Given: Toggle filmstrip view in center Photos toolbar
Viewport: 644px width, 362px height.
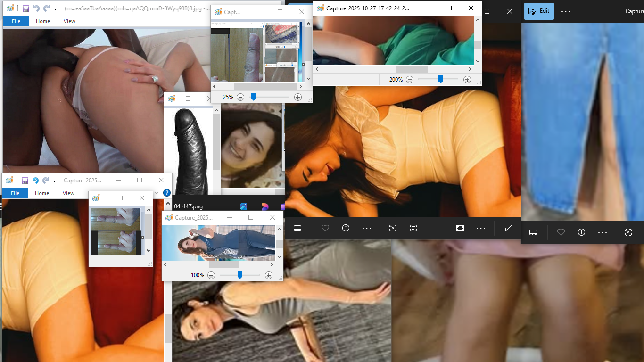Looking at the screenshot, I should click(297, 228).
